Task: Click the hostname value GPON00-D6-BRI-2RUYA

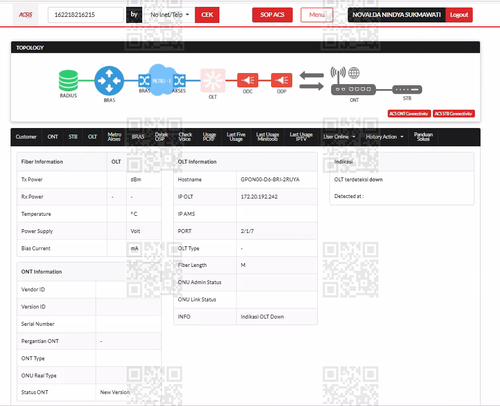Action: (270, 179)
